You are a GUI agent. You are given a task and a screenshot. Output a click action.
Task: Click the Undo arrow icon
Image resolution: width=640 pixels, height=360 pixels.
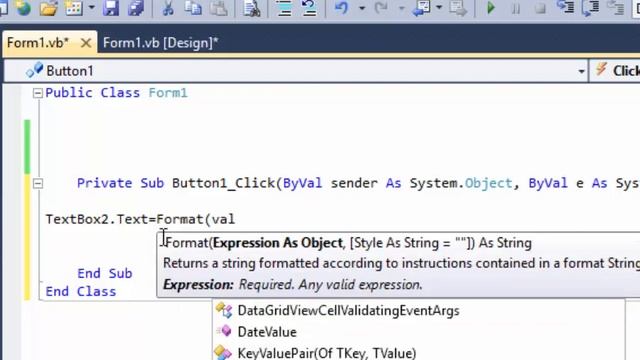(x=342, y=8)
